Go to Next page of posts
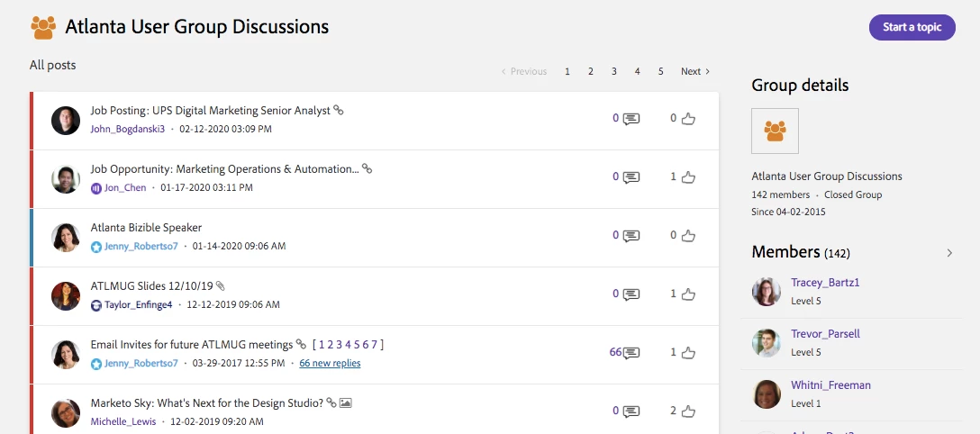 coord(694,72)
